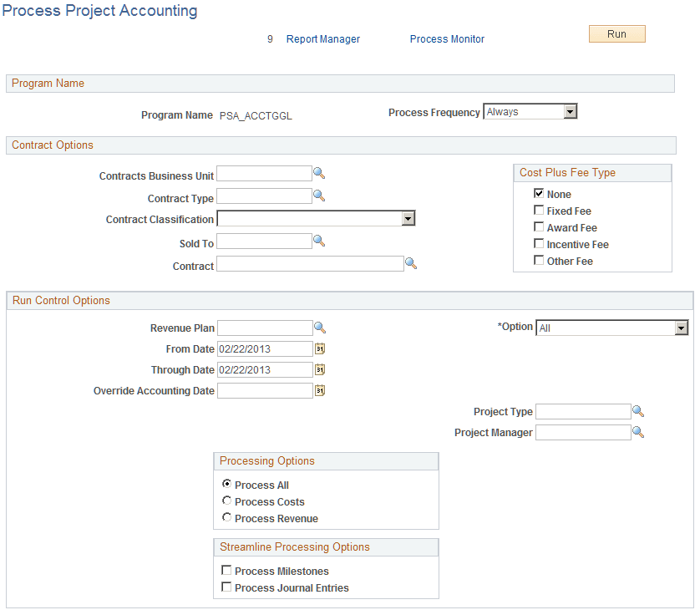Open the Option dropdown showing All

coord(682,328)
